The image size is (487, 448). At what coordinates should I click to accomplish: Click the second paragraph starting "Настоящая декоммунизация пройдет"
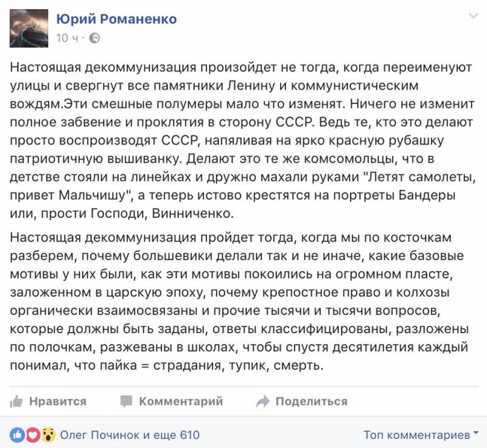pyautogui.click(x=239, y=301)
